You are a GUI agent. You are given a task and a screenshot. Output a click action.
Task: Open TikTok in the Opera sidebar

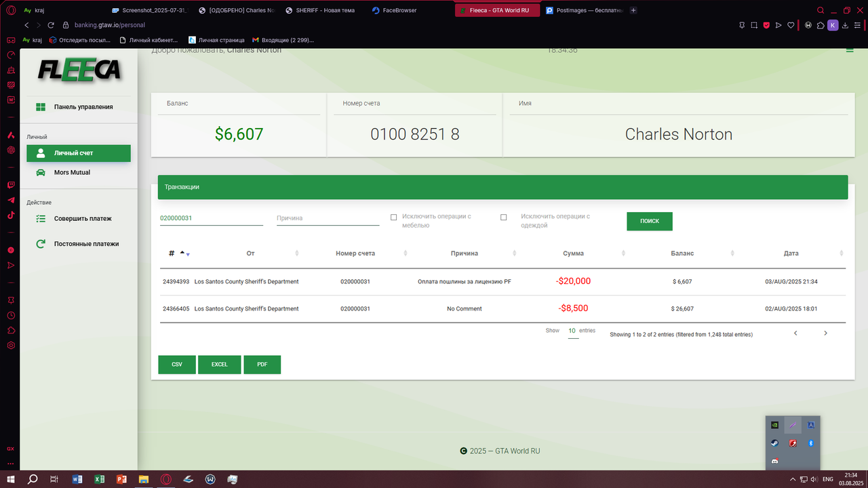11,216
